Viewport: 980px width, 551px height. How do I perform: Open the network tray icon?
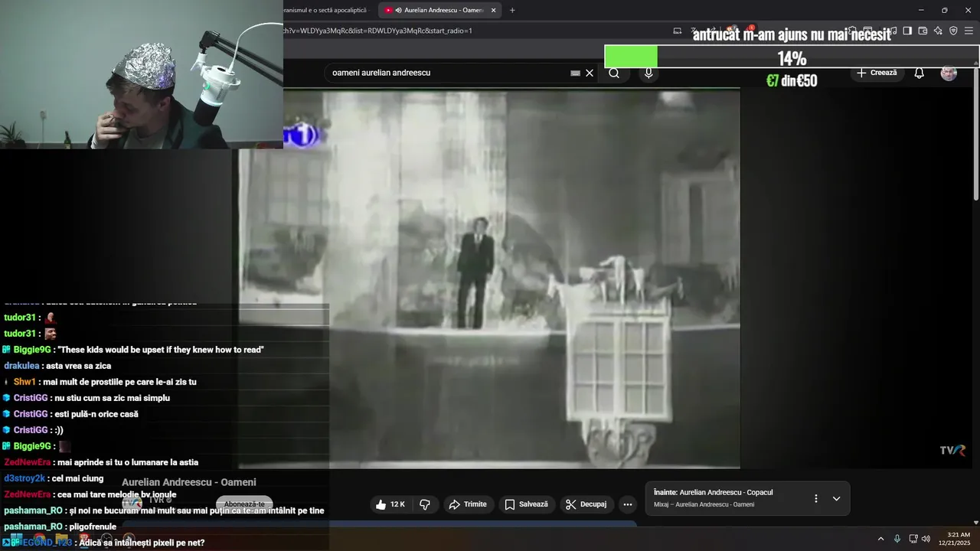(913, 539)
